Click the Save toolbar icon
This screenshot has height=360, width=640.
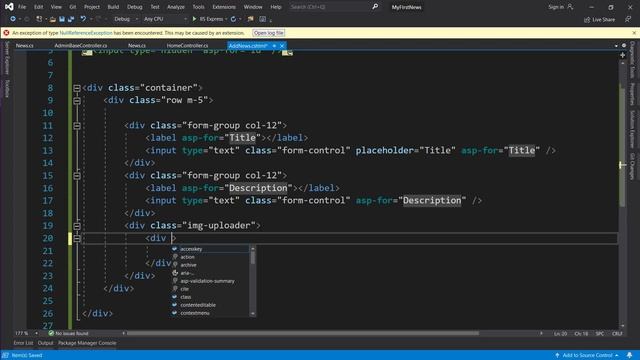pos(62,19)
